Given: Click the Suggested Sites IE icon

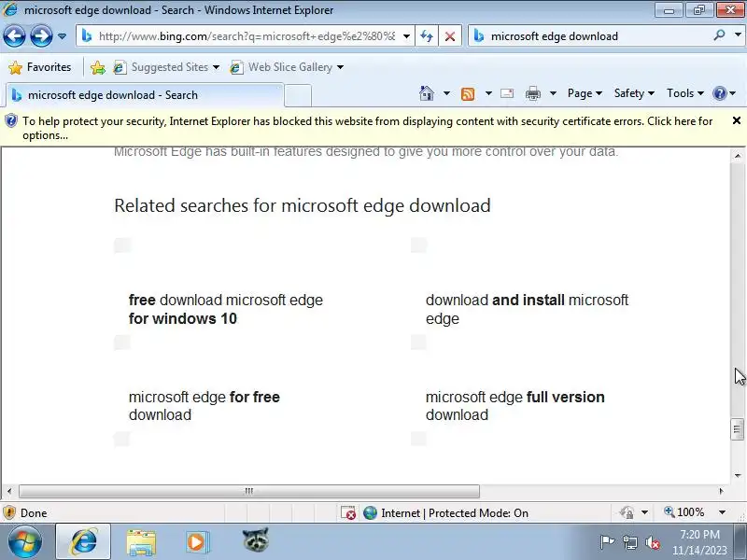Looking at the screenshot, I should coord(120,67).
